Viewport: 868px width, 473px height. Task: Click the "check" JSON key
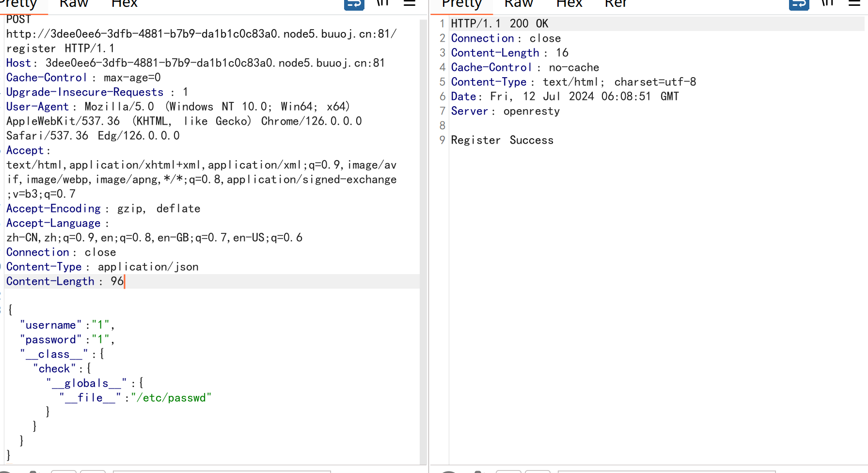(x=54, y=369)
